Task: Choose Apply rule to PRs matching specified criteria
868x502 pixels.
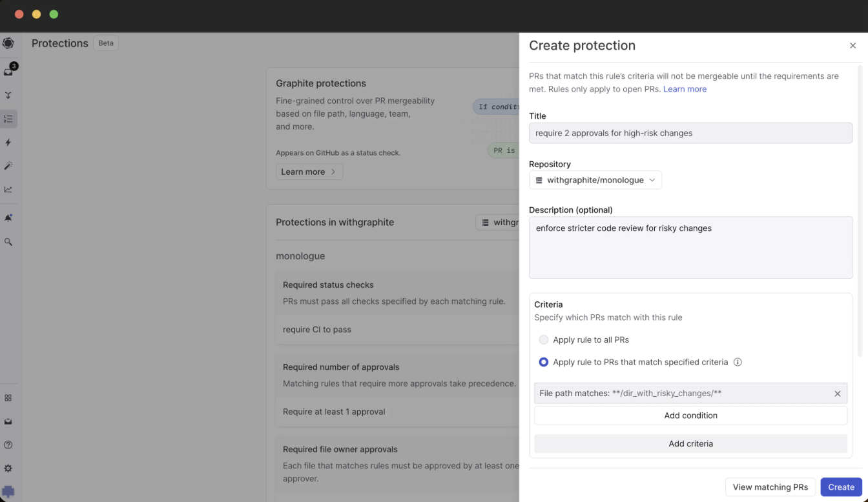Action: pyautogui.click(x=543, y=362)
